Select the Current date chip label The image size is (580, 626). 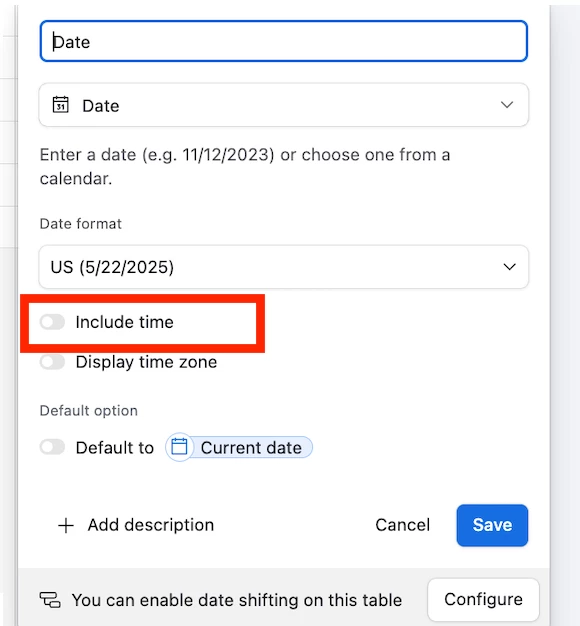[251, 448]
